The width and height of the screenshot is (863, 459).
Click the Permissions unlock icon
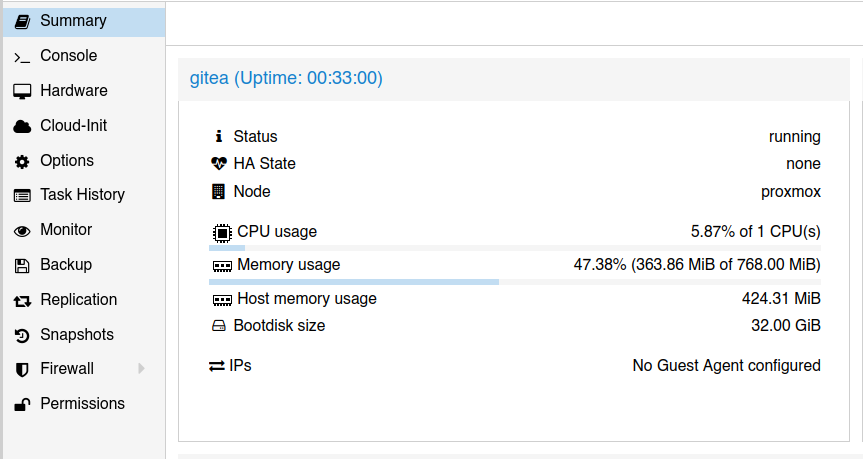pos(22,404)
